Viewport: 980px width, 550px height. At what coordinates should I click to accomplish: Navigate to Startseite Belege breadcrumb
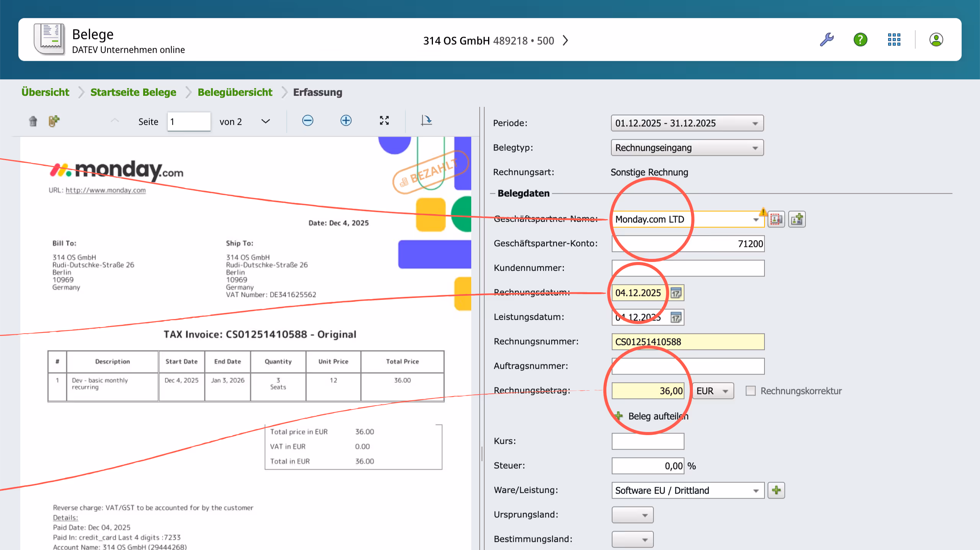coord(133,92)
